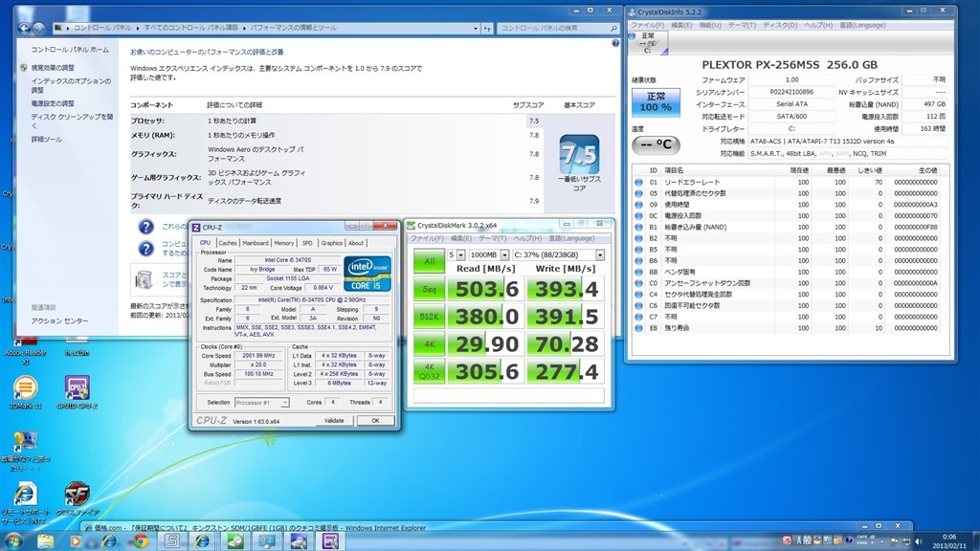Click the 7.5 base score badge
Image resolution: width=980 pixels, height=551 pixels.
tap(579, 154)
